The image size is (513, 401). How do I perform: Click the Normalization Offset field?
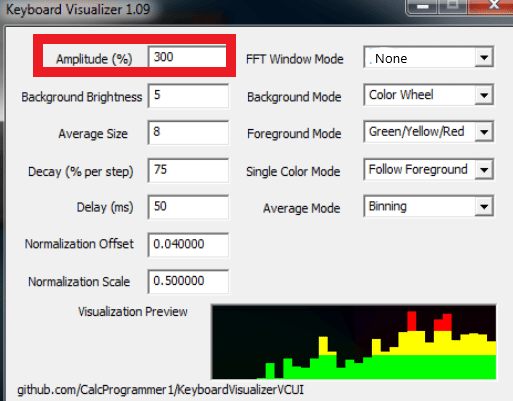(188, 245)
